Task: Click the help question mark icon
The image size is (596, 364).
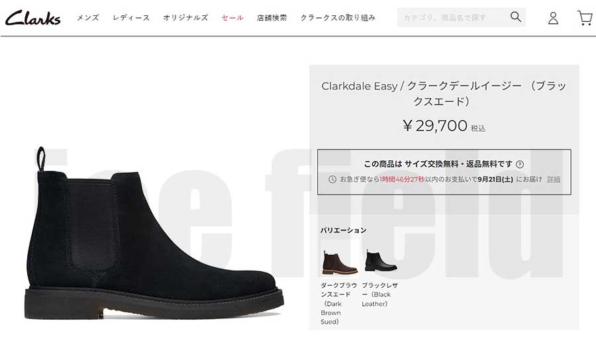Action: point(520,164)
